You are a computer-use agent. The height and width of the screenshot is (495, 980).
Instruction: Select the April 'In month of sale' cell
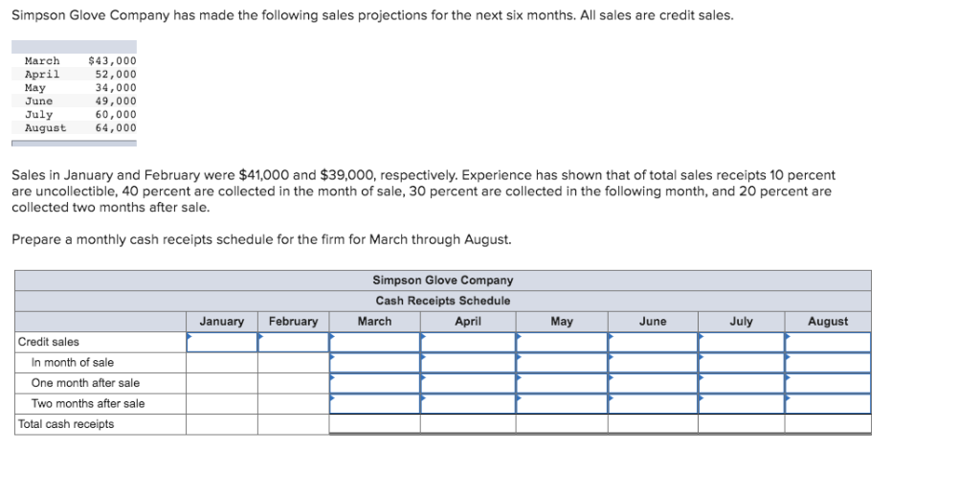coord(467,363)
